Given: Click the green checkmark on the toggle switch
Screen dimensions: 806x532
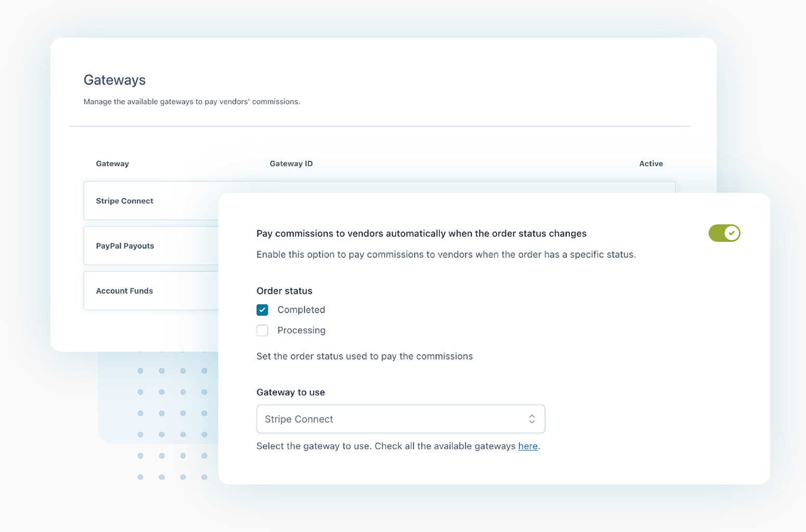Looking at the screenshot, I should 731,233.
